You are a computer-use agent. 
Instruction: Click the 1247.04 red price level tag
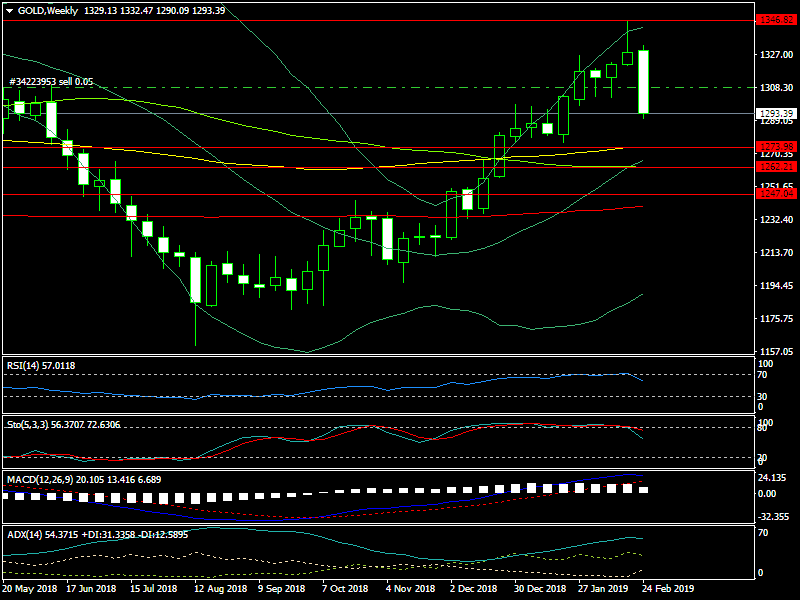[x=777, y=193]
